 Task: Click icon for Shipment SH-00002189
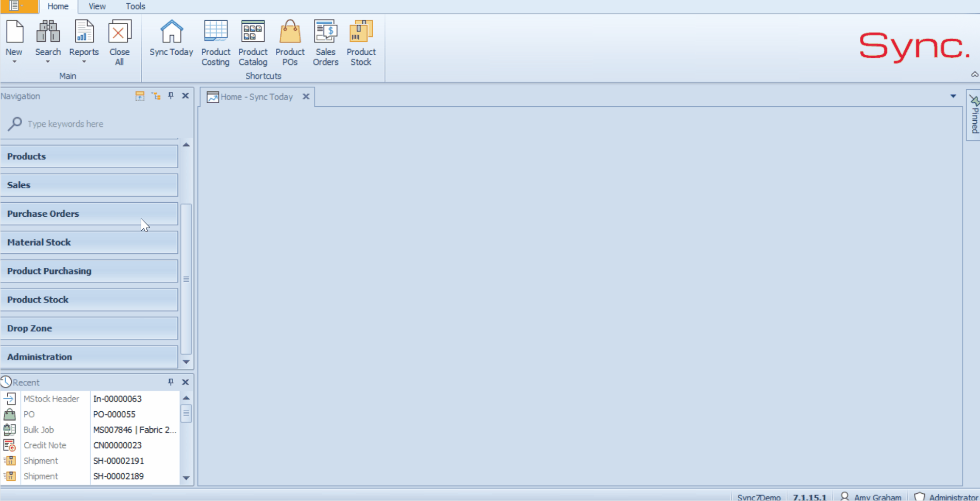click(10, 476)
